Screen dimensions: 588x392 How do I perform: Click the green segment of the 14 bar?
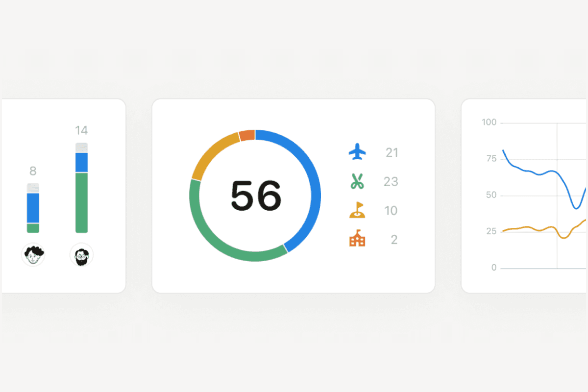click(81, 202)
